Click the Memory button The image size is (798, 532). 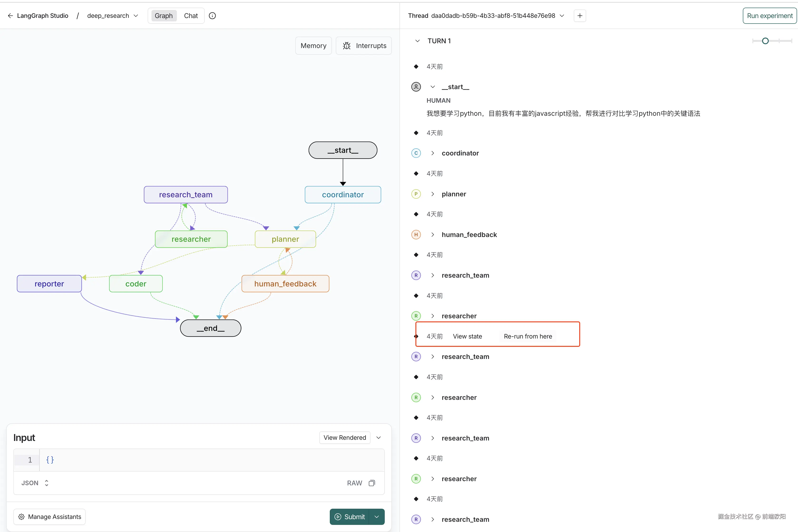point(313,46)
